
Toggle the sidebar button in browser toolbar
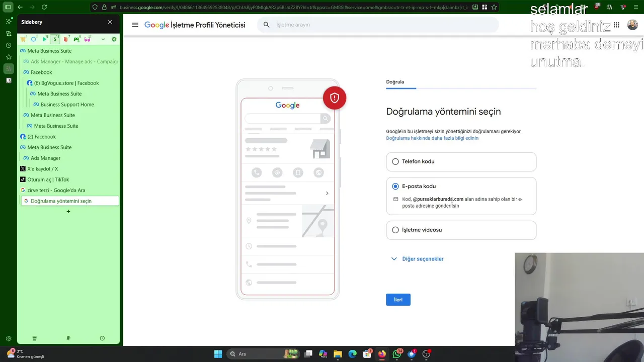coord(8,7)
